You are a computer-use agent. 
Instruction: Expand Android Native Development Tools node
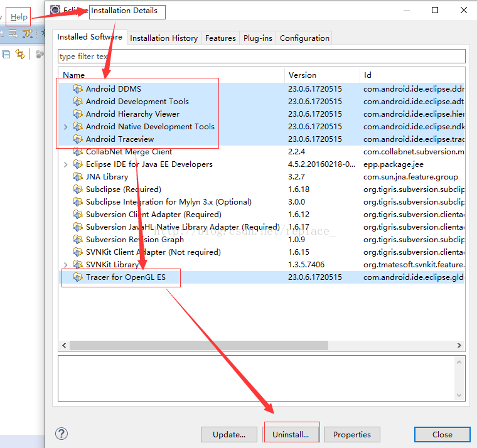tap(65, 127)
